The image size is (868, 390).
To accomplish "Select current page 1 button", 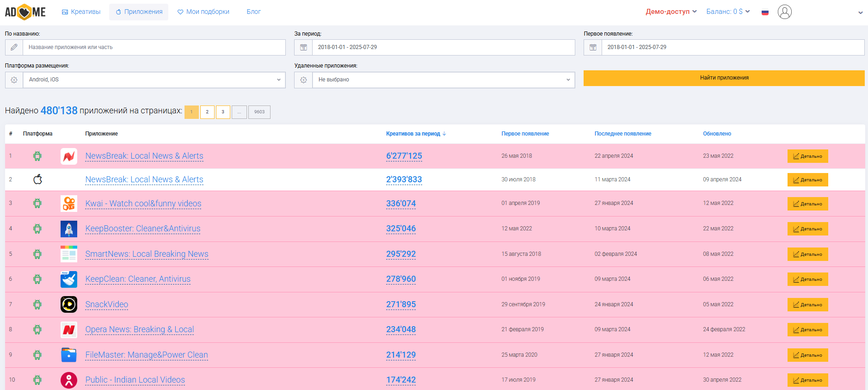I will point(191,112).
